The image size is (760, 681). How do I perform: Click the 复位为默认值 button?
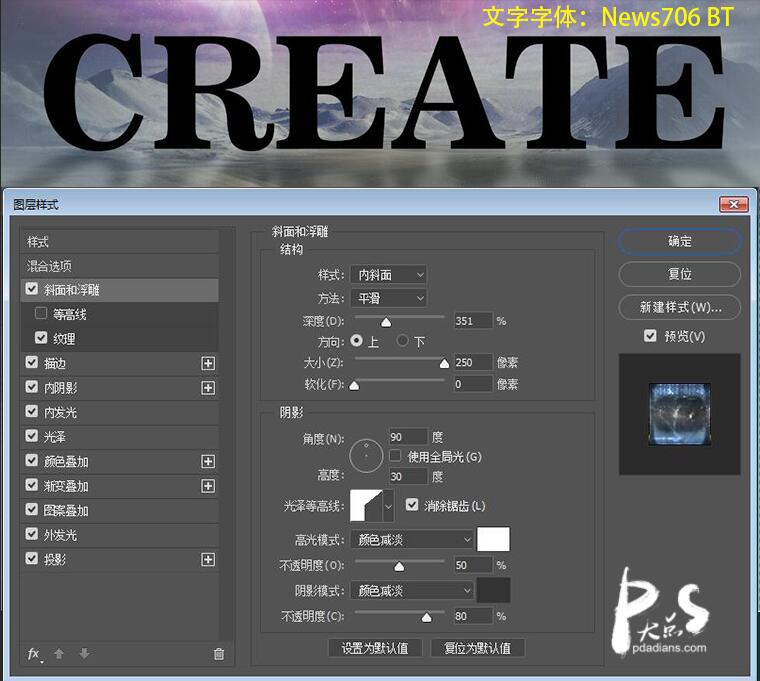[x=477, y=648]
